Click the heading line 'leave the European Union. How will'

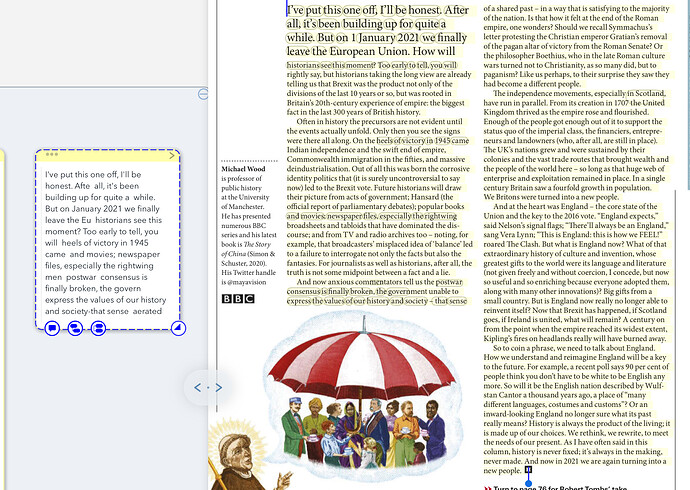point(371,51)
